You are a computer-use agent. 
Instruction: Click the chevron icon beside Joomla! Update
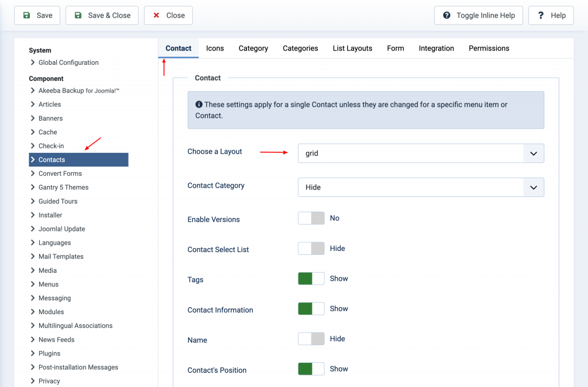33,229
